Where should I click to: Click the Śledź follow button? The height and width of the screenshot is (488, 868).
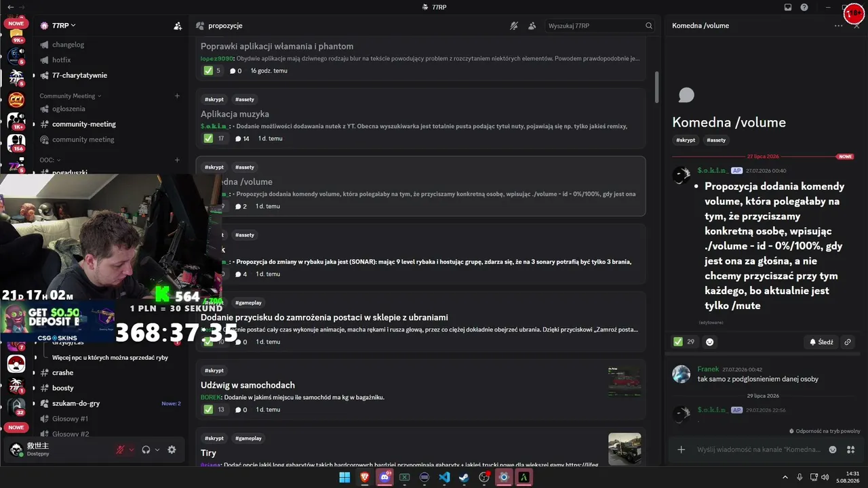(x=821, y=342)
